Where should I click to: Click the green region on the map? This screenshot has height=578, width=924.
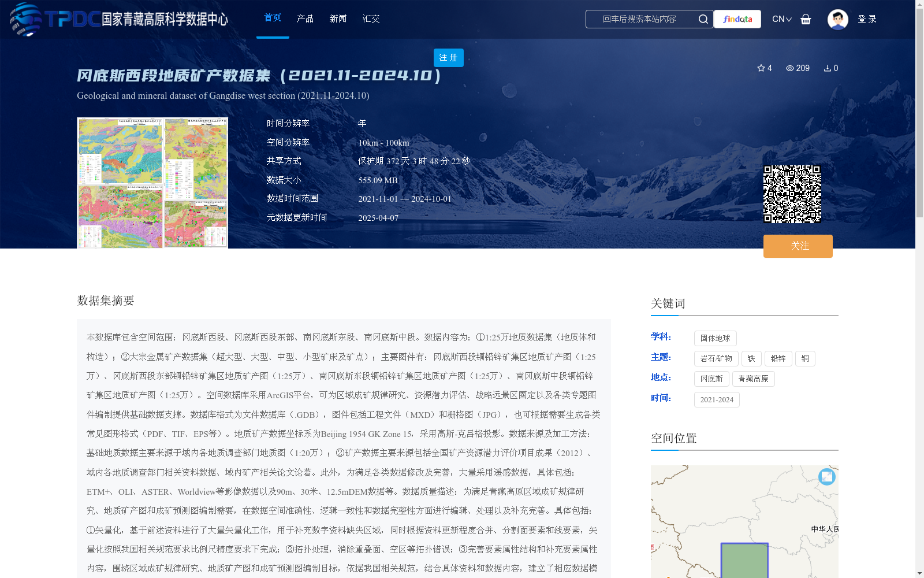744,560
